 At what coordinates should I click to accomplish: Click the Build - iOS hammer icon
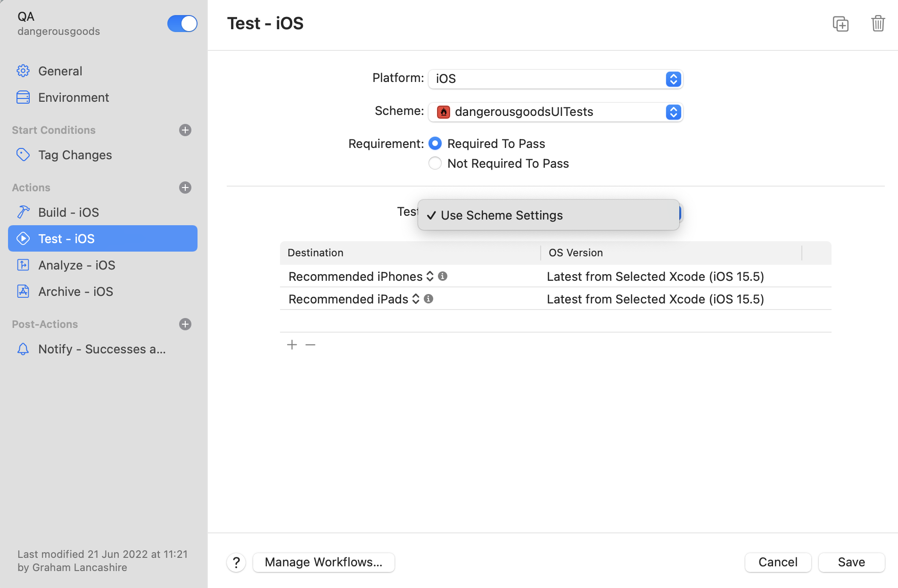click(x=23, y=212)
